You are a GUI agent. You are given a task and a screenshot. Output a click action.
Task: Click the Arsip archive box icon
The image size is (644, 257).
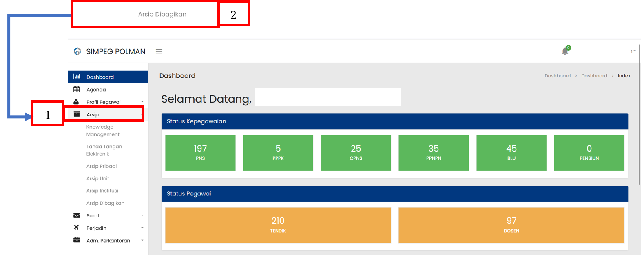click(x=77, y=114)
